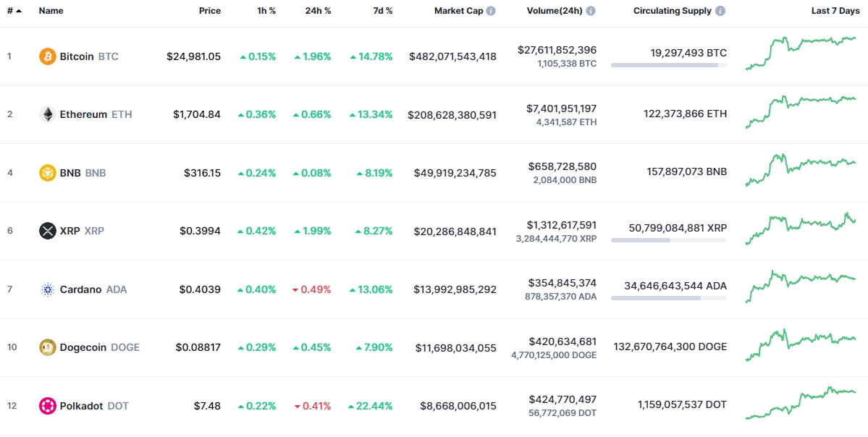868x437 pixels.
Task: Open the Cardano ADA name link
Action: [93, 289]
